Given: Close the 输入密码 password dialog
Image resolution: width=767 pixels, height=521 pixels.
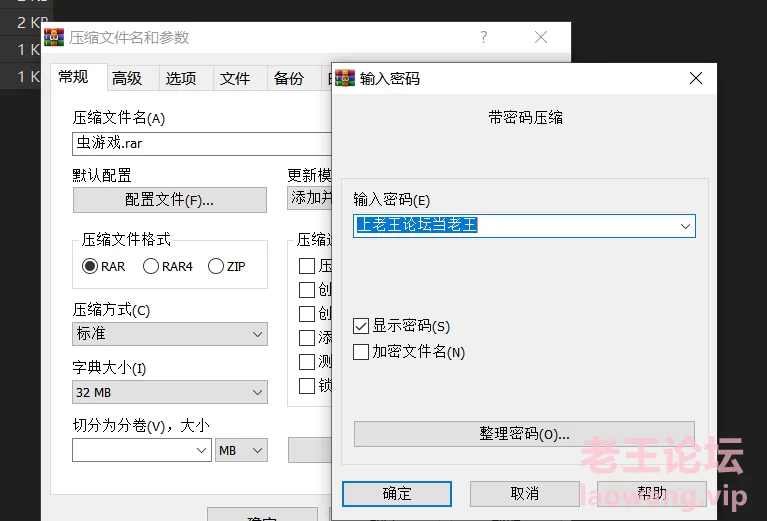Looking at the screenshot, I should (x=696, y=78).
